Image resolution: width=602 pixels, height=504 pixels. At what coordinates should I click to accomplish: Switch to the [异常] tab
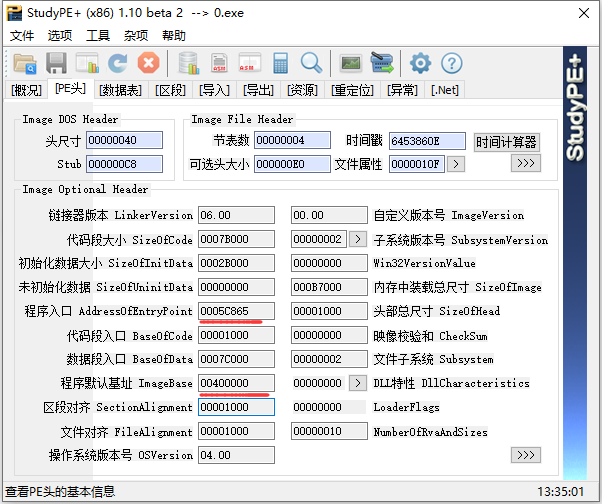click(x=402, y=90)
